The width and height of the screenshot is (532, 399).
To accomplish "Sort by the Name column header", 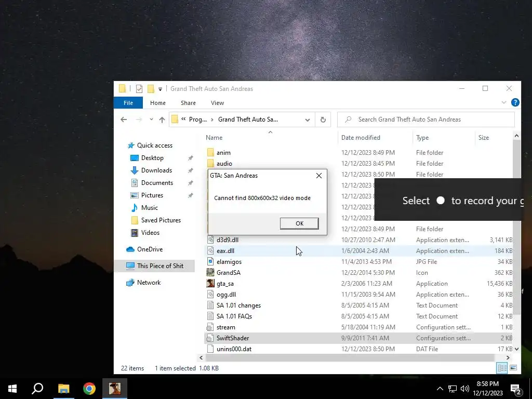I will click(x=214, y=137).
